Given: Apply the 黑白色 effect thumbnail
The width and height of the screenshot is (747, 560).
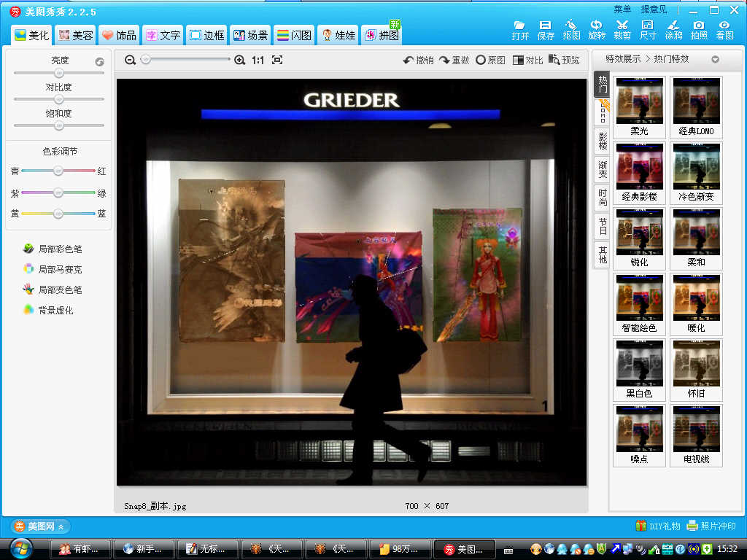Looking at the screenshot, I should [639, 370].
